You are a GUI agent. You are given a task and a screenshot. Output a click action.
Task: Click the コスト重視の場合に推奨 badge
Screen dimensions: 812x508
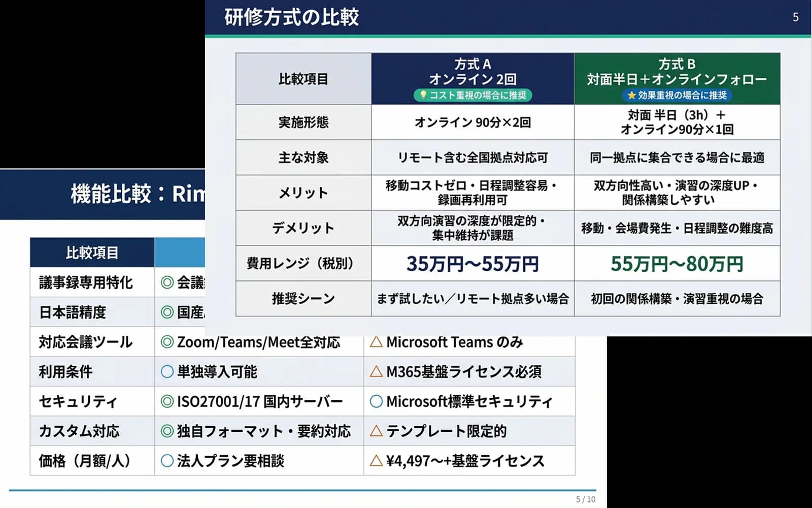[472, 95]
